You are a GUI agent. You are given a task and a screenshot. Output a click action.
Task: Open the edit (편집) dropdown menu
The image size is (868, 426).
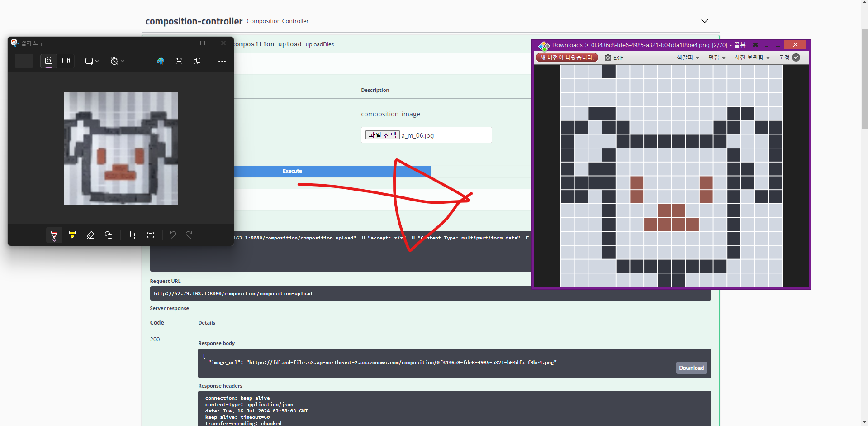coord(717,57)
